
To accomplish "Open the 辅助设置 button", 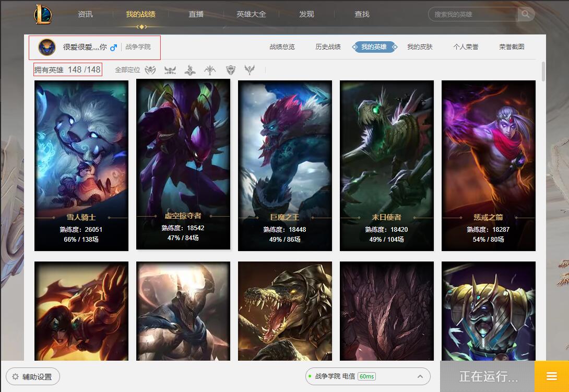I will click(x=33, y=377).
